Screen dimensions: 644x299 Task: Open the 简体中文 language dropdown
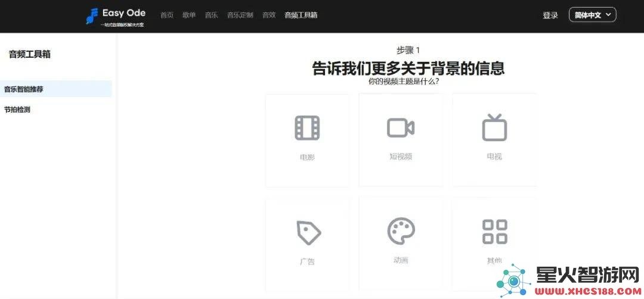point(592,15)
